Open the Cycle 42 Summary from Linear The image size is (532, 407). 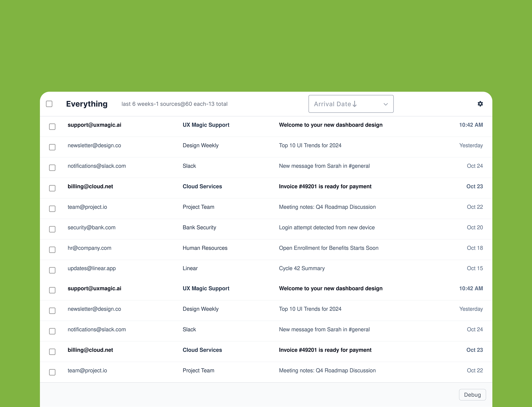click(x=302, y=268)
